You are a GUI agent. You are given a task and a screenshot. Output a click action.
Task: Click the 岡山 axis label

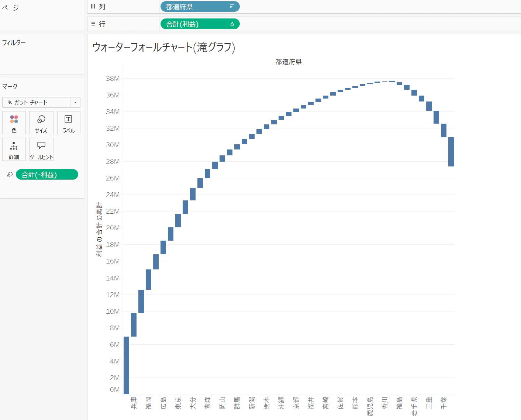222,403
